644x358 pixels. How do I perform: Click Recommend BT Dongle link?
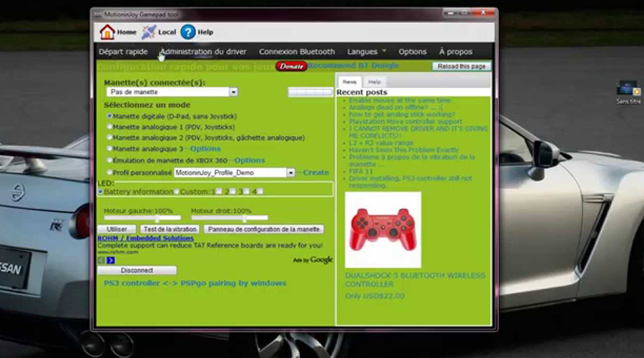click(353, 65)
